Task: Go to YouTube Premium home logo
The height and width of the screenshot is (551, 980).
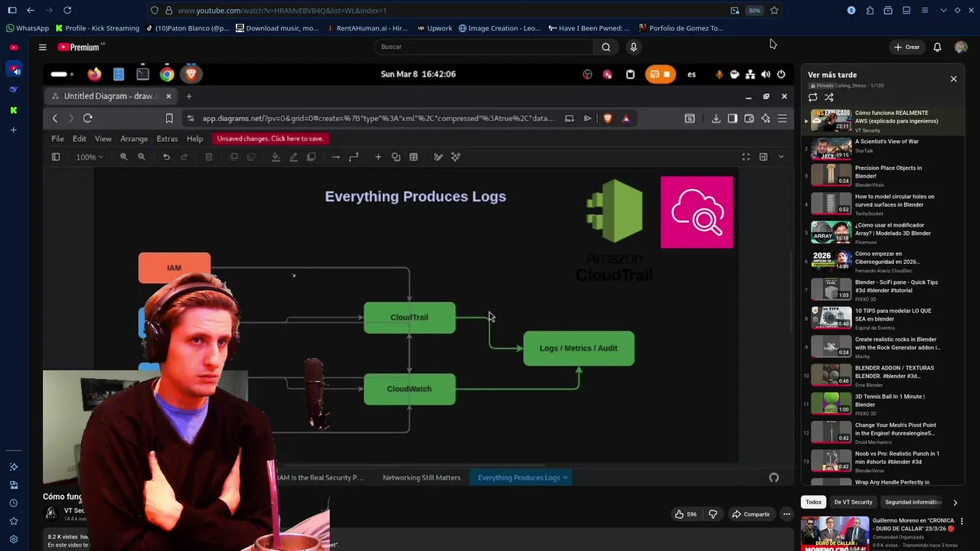Action: click(x=80, y=47)
